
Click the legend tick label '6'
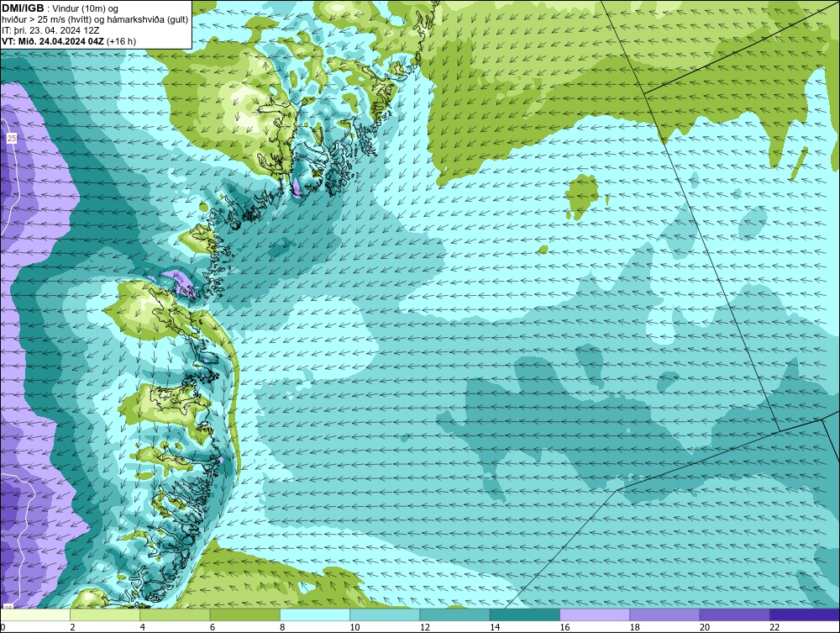[x=213, y=627]
